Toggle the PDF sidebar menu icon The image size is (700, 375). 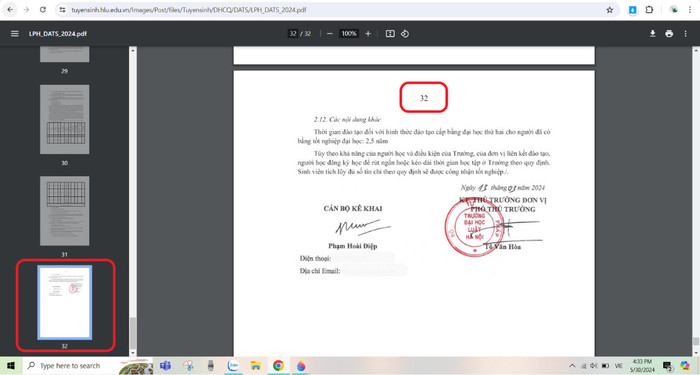coord(15,34)
